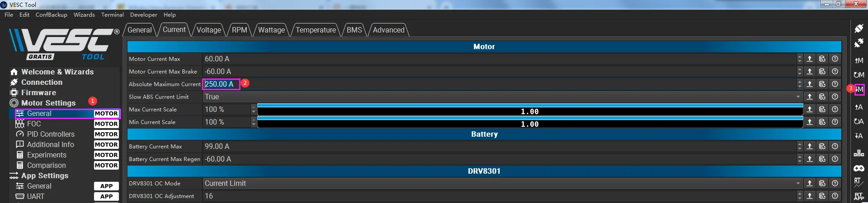The height and width of the screenshot is (203, 868).
Task: Read default for Slow ABS Current Limit row
Action: (x=822, y=97)
